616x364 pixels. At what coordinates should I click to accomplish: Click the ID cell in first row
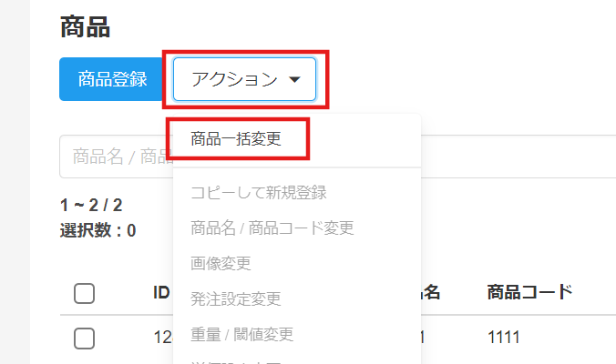click(x=161, y=338)
